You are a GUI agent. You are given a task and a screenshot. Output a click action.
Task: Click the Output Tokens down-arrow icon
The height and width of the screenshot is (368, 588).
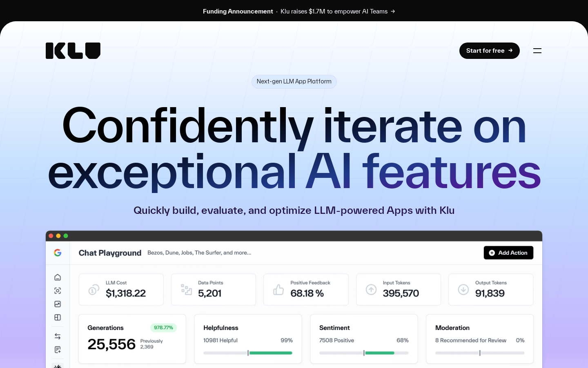463,289
